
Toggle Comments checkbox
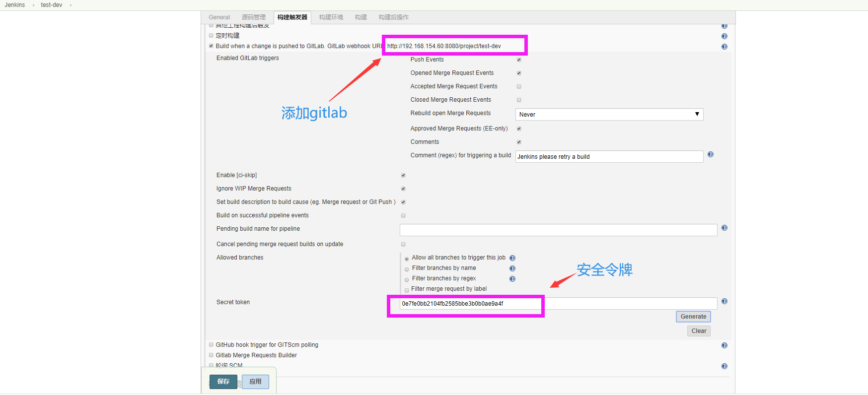(519, 142)
